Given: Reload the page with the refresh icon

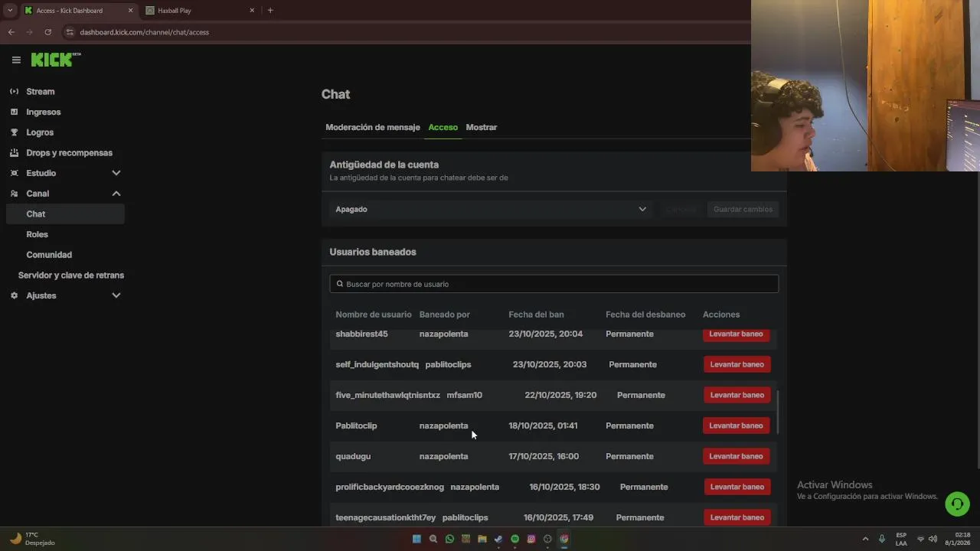Looking at the screenshot, I should pyautogui.click(x=47, y=32).
